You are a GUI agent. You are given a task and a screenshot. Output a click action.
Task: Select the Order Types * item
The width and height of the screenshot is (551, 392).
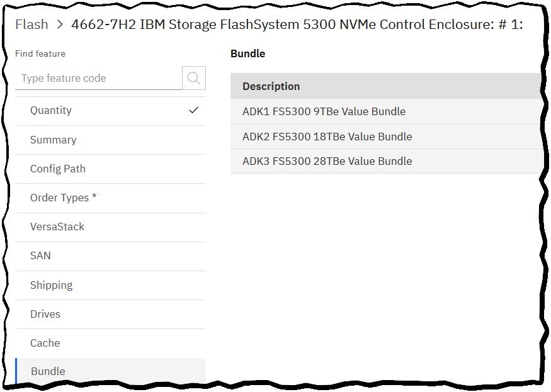click(64, 198)
